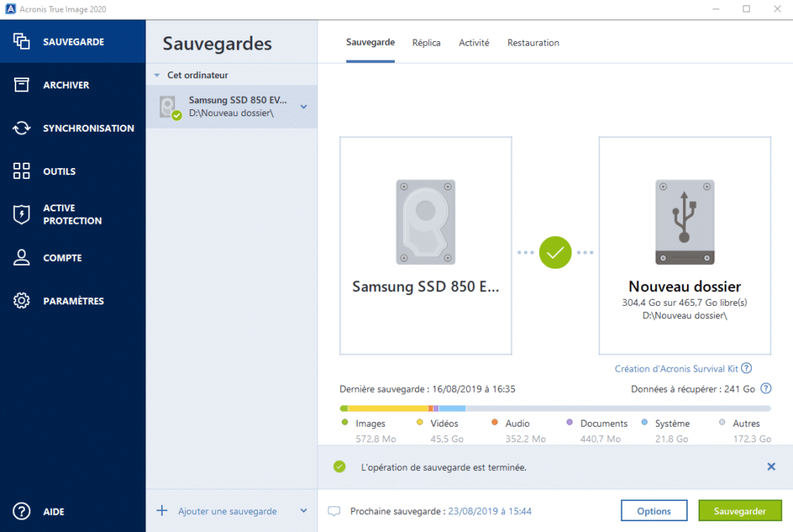Image resolution: width=793 pixels, height=532 pixels.
Task: Click the Images 572,8 Mo value
Action: pyautogui.click(x=376, y=439)
